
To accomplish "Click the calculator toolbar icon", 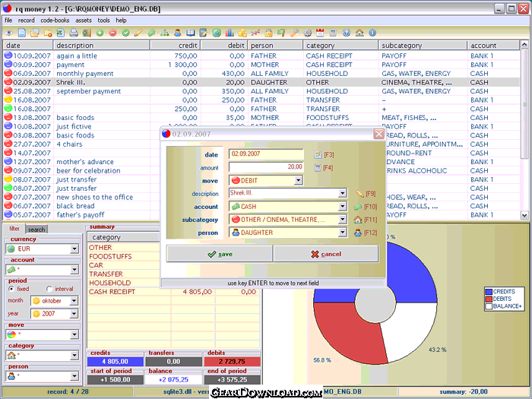I will pyautogui.click(x=333, y=33).
